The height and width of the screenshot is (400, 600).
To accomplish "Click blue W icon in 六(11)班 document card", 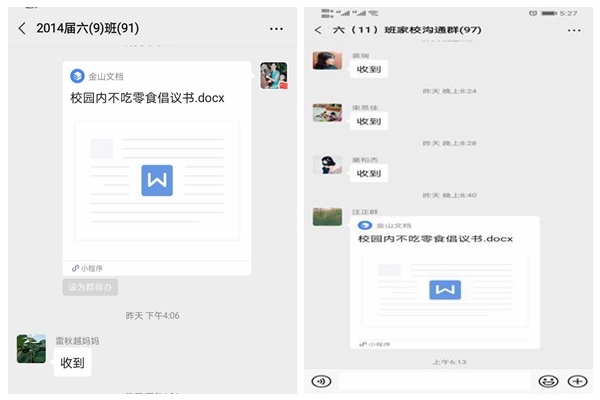I will (445, 290).
